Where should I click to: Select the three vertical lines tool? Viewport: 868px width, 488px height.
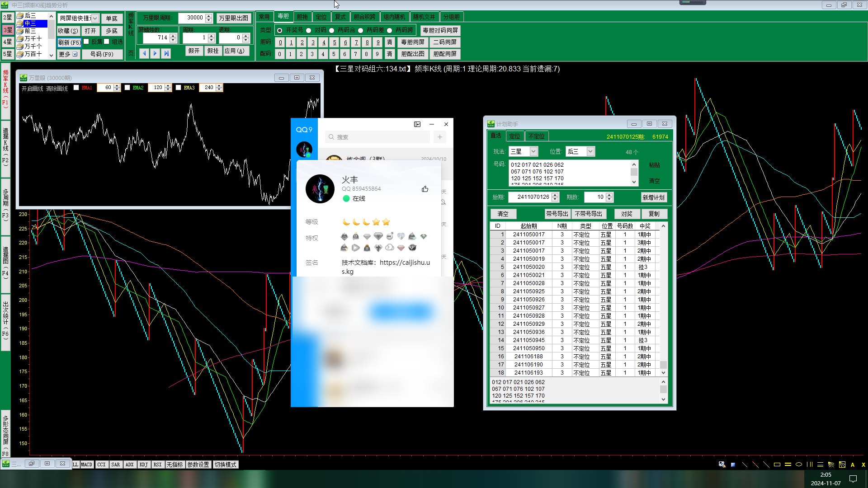point(810,465)
